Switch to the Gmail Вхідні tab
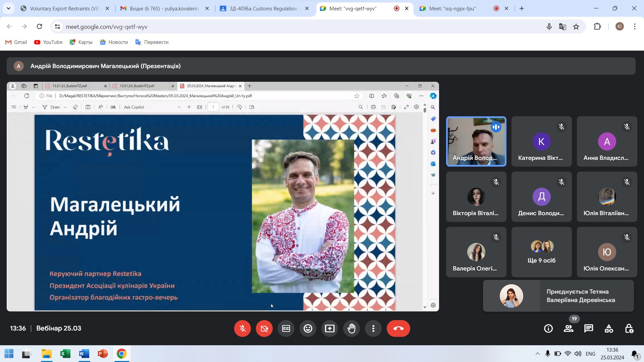 (164, 9)
